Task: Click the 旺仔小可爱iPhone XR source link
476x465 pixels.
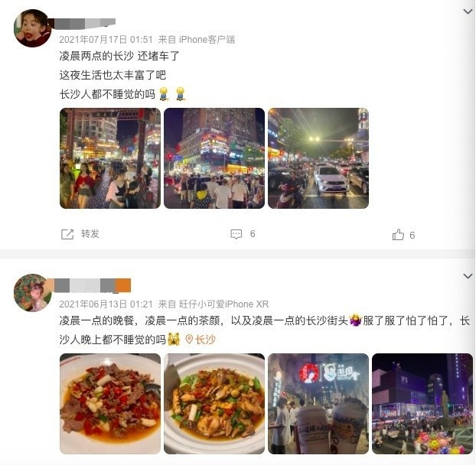Action: 223,304
